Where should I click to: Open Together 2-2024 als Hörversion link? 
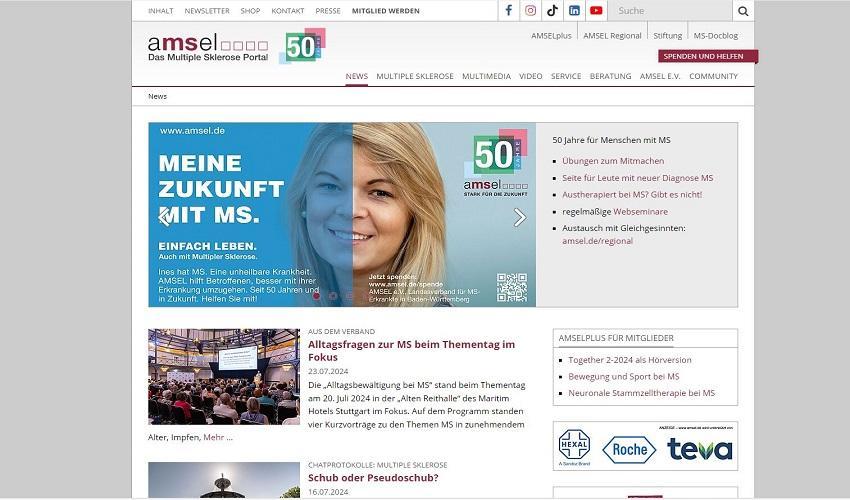(629, 360)
